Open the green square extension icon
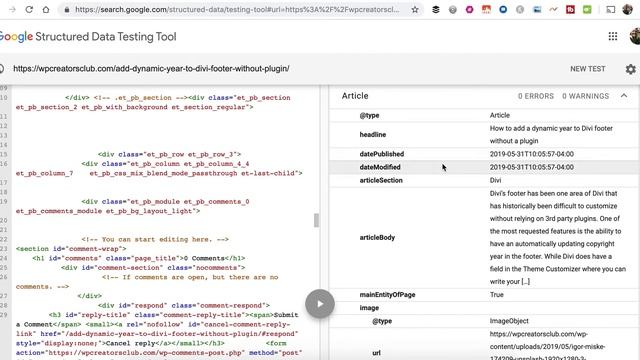 coord(587,9)
